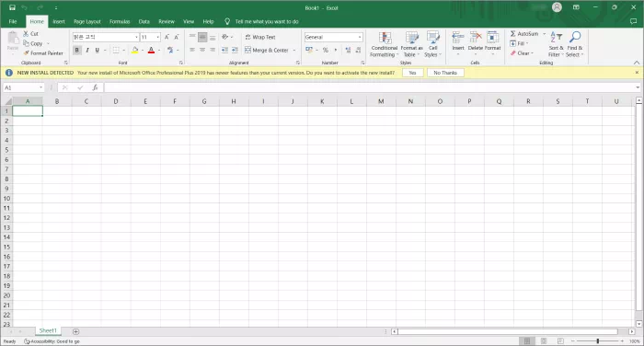Click Tell me what you want to do
This screenshot has width=644, height=346.
267,21
